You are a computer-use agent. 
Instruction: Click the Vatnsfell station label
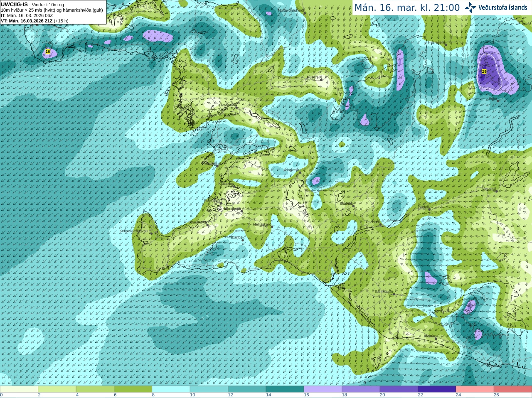[x=489, y=189]
